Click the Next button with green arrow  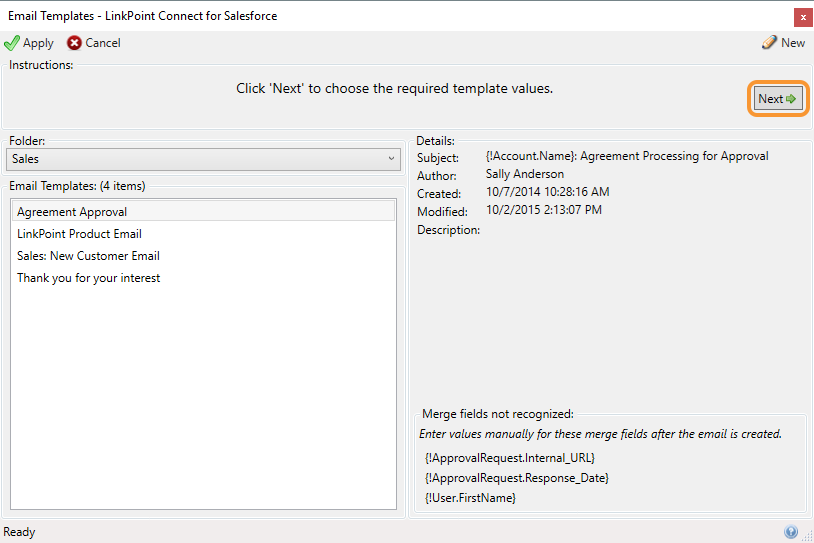778,99
